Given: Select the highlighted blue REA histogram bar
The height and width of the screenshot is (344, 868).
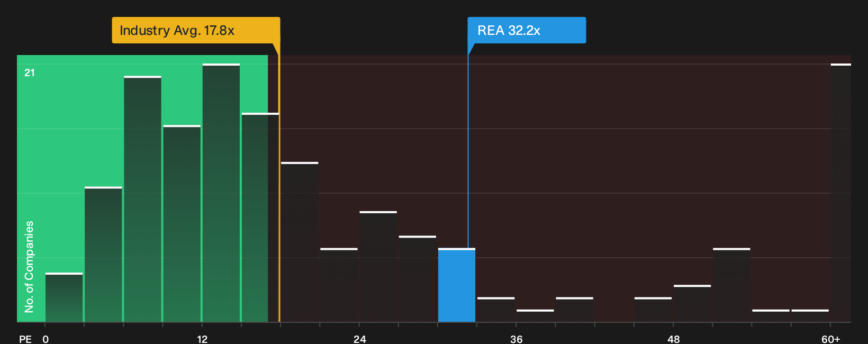Looking at the screenshot, I should pos(457,285).
